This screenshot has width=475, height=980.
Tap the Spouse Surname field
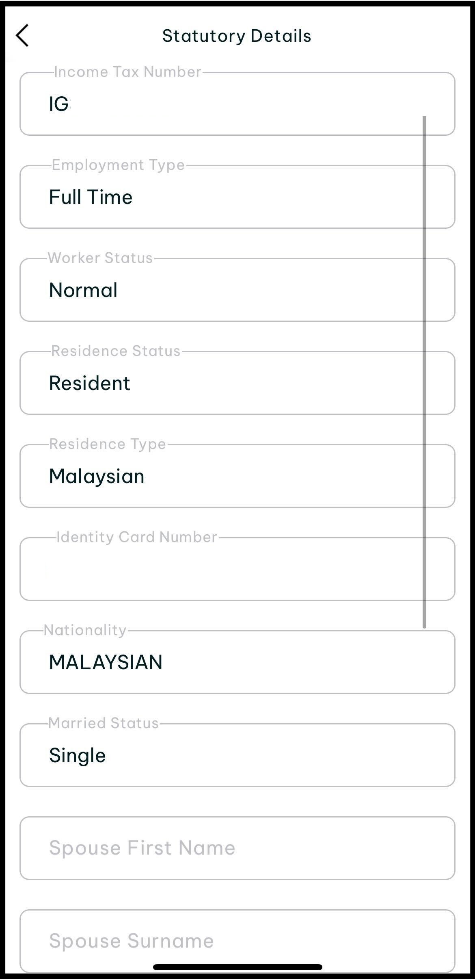point(237,941)
